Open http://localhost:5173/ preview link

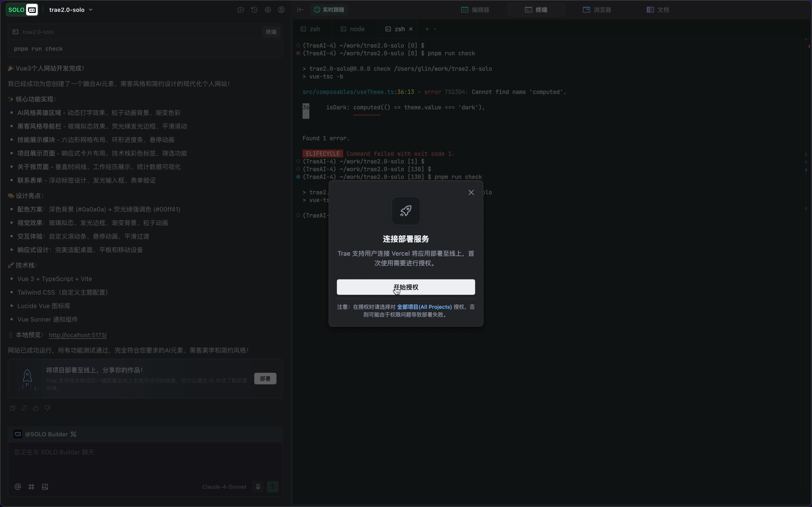(x=77, y=335)
